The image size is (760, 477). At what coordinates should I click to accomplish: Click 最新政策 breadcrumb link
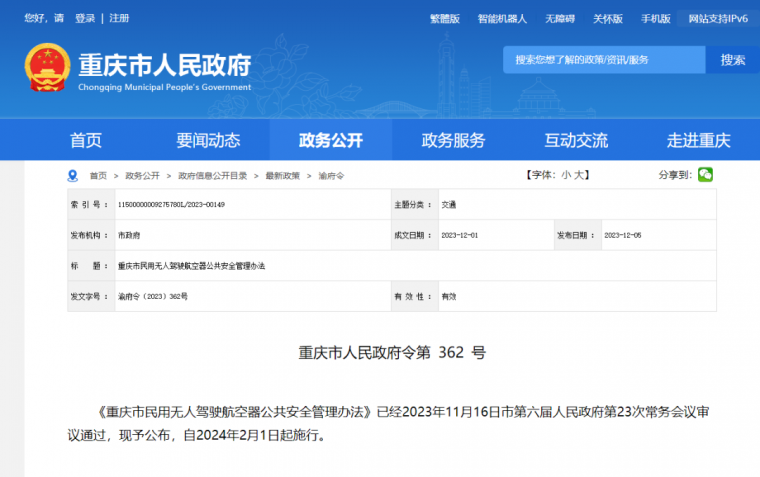(283, 175)
